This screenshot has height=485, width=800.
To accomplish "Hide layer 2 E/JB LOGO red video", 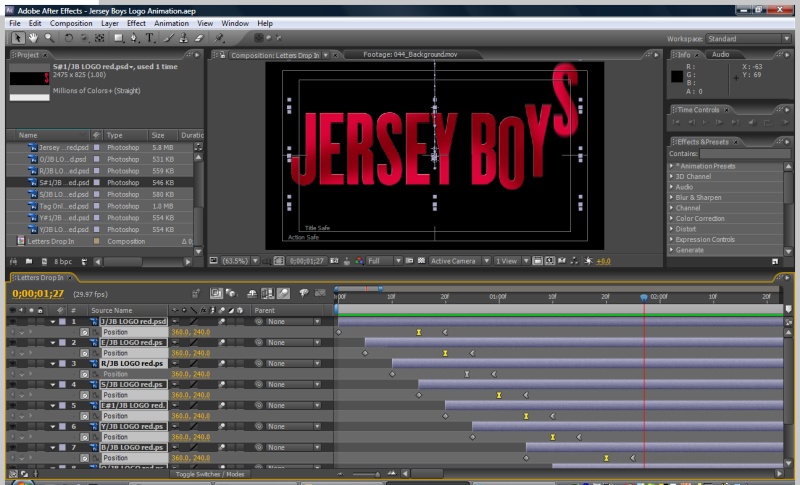I will pyautogui.click(x=12, y=343).
